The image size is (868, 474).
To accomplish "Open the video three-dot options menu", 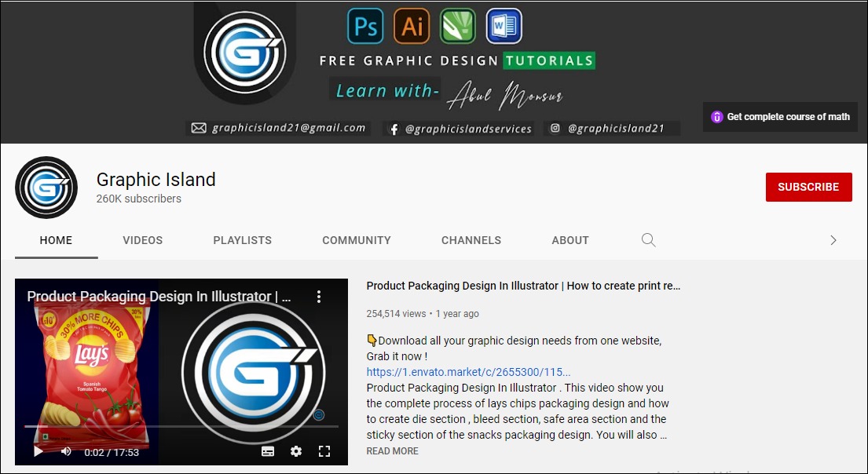I will [x=319, y=297].
